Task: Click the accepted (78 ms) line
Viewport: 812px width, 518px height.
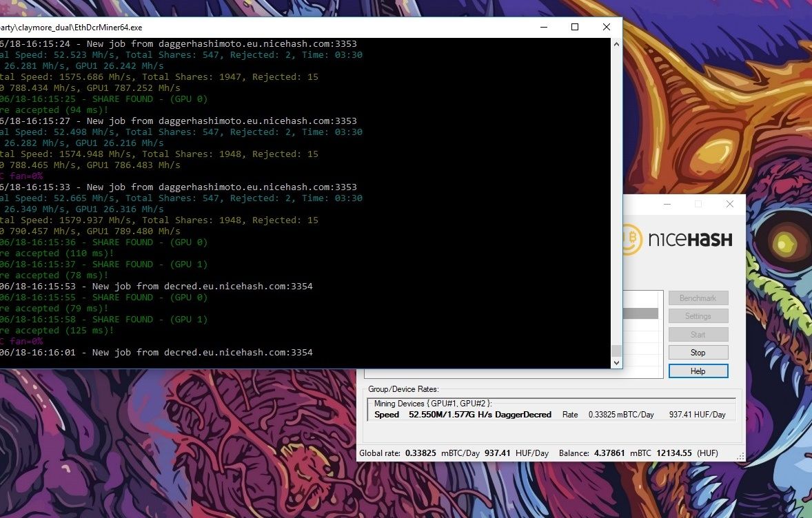Action: [54, 276]
